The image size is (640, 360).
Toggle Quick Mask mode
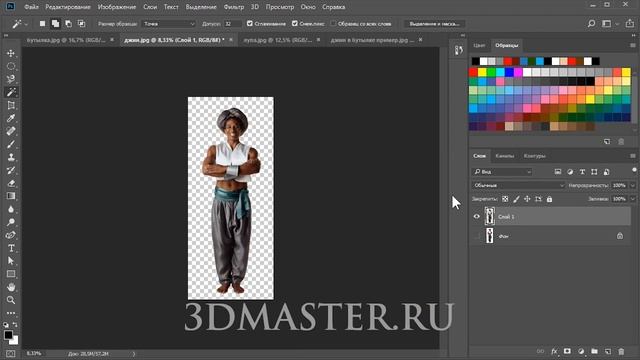[11, 353]
